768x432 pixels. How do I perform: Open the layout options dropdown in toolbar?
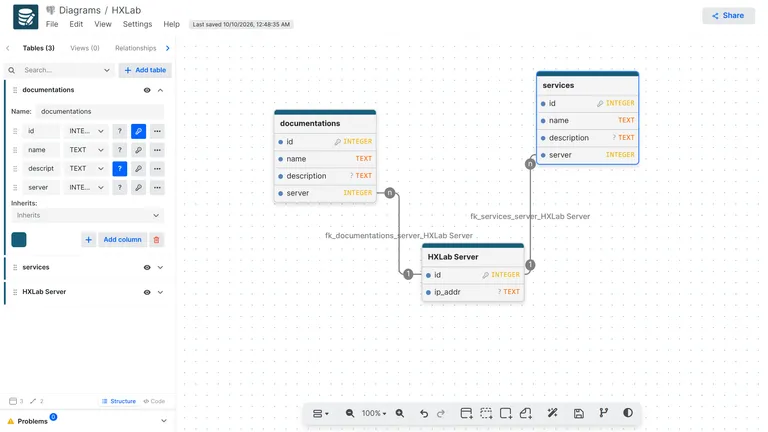320,413
